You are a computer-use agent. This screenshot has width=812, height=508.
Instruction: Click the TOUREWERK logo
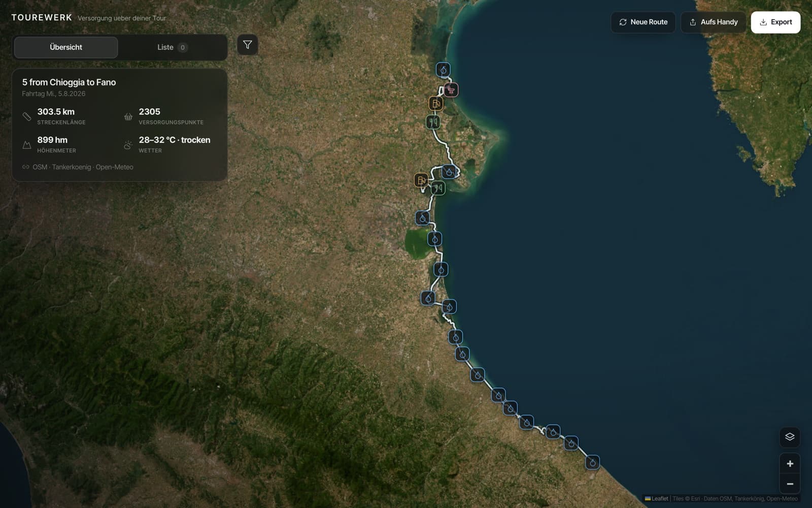[42, 17]
